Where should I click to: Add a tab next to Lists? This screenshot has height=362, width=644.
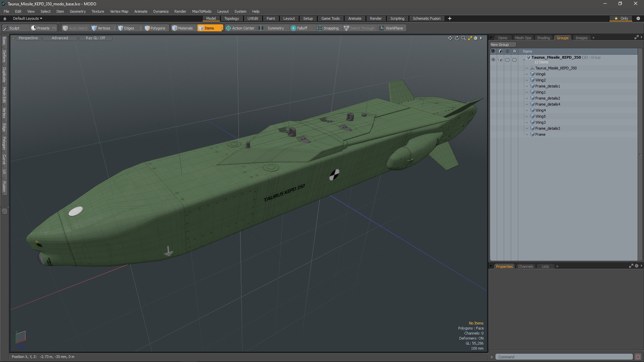click(557, 266)
